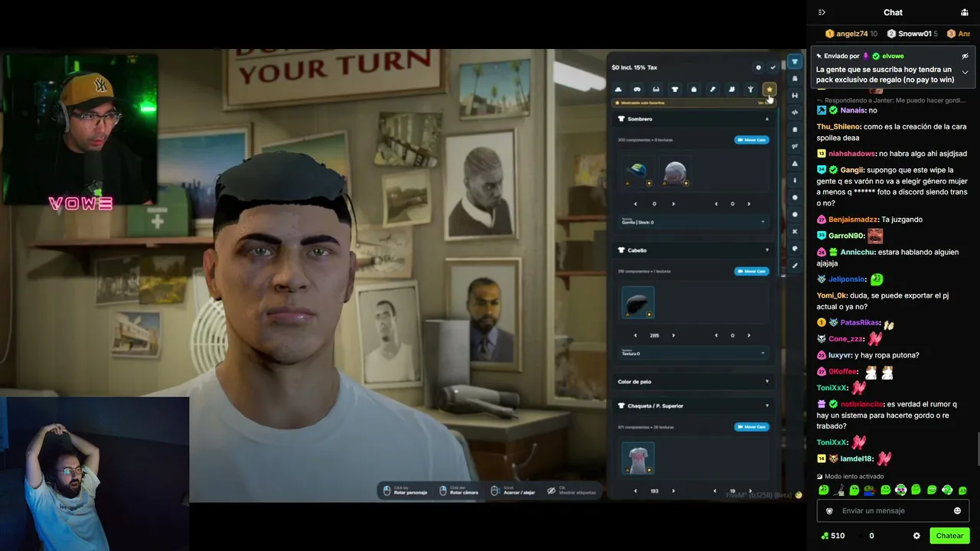
Task: Click Mover Cam in the Sombrero section
Action: click(751, 140)
